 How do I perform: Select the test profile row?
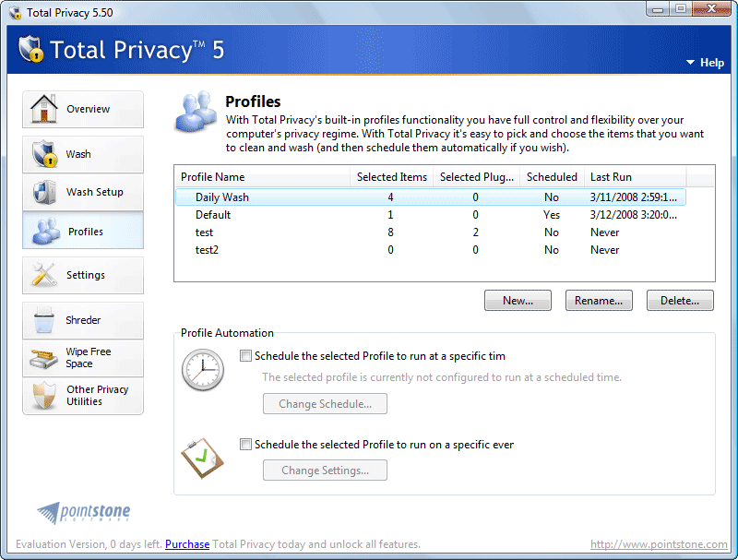click(x=431, y=232)
